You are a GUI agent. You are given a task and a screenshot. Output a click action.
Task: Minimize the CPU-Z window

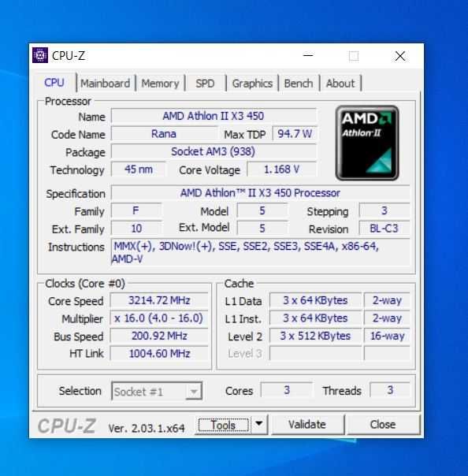tap(308, 56)
